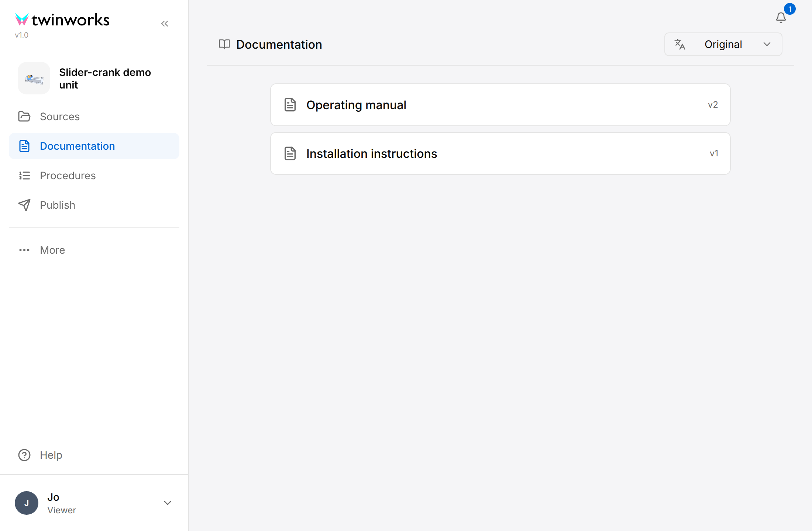812x531 pixels.
Task: Click the Help question-mark icon
Action: pos(24,455)
